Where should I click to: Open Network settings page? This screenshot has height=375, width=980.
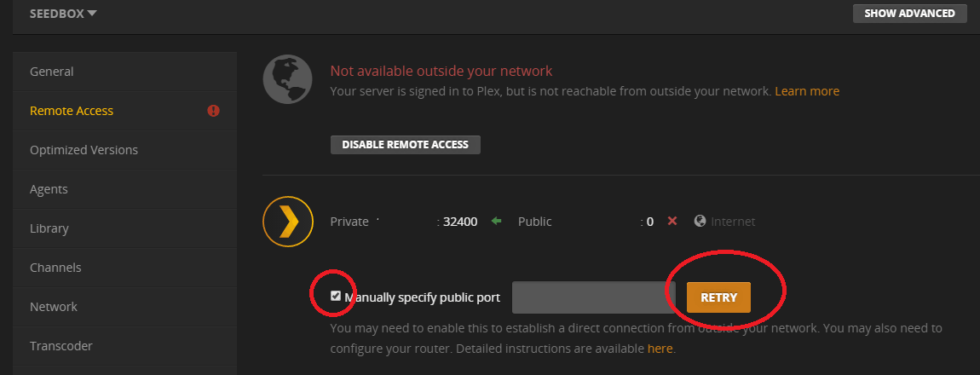[x=54, y=307]
